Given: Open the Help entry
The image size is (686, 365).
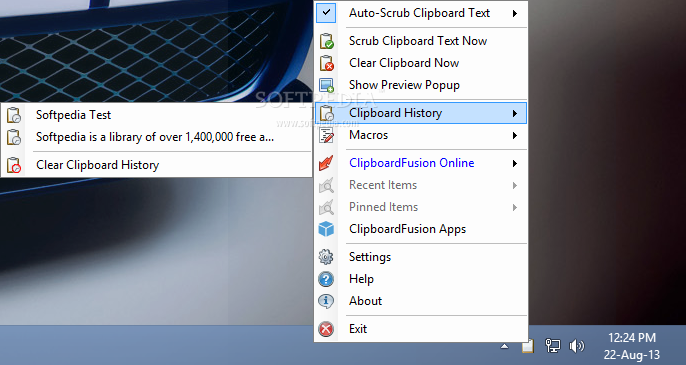Looking at the screenshot, I should [x=361, y=279].
